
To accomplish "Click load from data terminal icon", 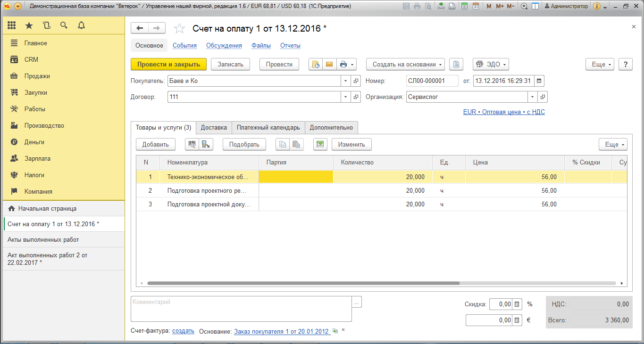I will click(206, 144).
